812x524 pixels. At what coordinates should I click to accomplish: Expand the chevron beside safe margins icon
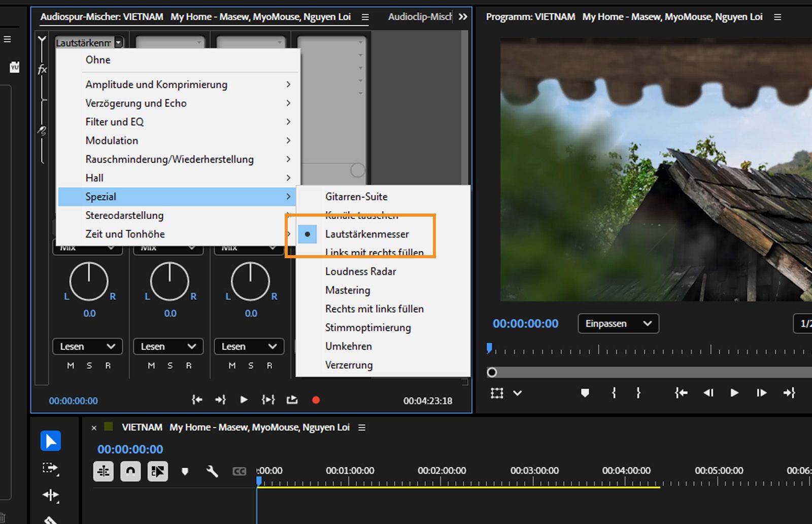click(x=517, y=393)
